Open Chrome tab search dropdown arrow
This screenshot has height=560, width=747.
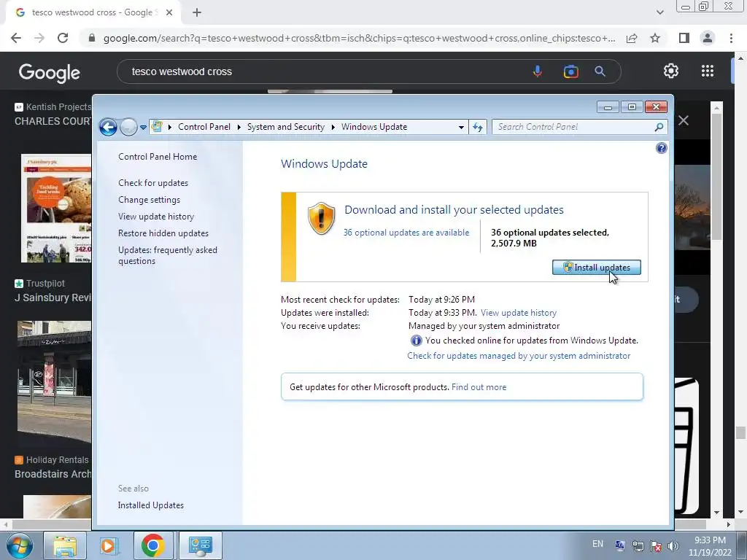659,12
